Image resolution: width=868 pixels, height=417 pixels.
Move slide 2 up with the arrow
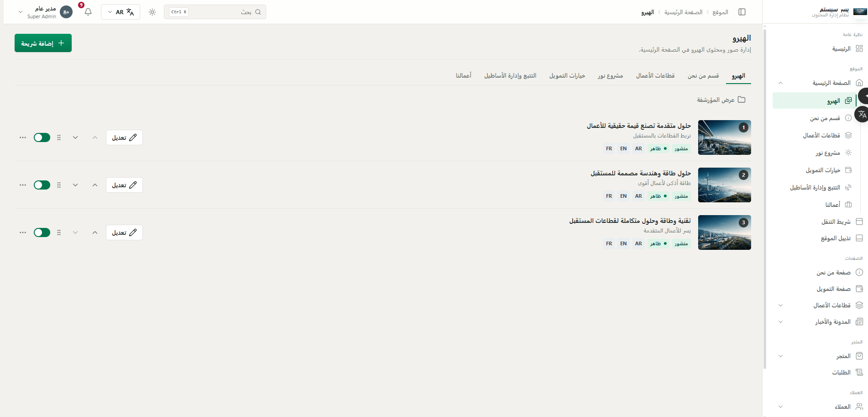[95, 185]
